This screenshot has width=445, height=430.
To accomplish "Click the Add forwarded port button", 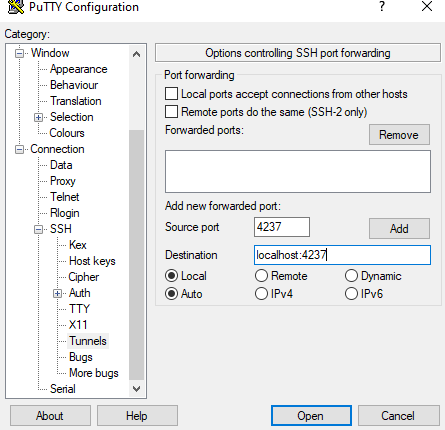I will click(399, 229).
